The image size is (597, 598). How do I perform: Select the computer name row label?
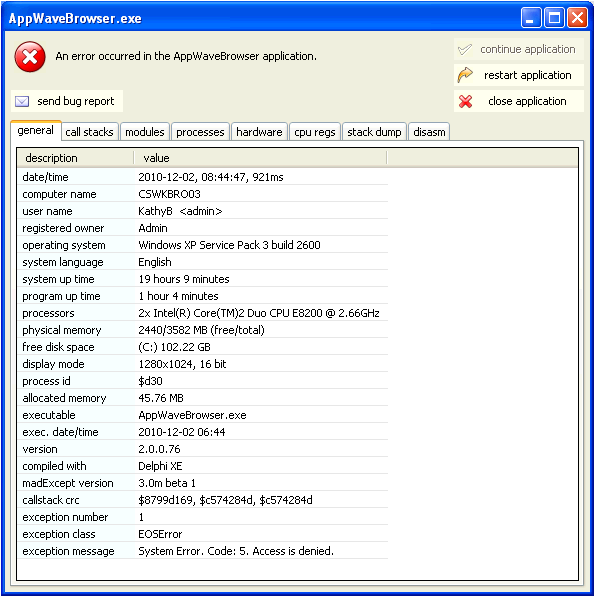point(59,194)
